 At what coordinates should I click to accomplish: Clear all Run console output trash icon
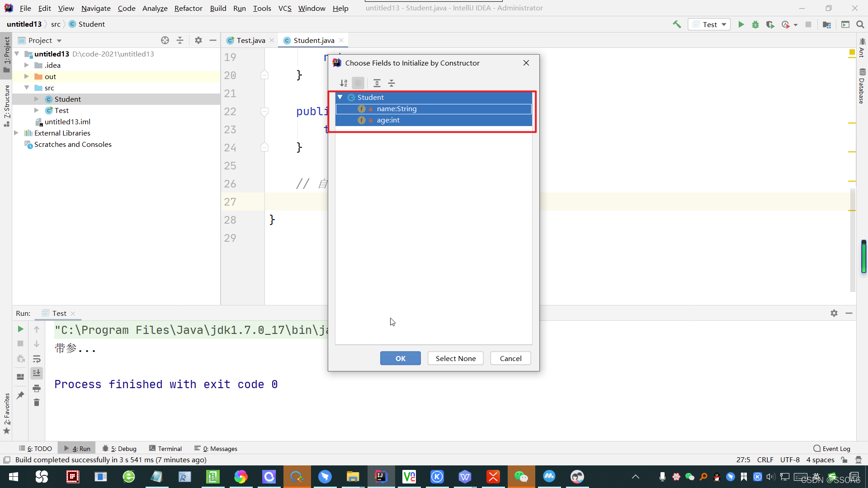click(37, 402)
